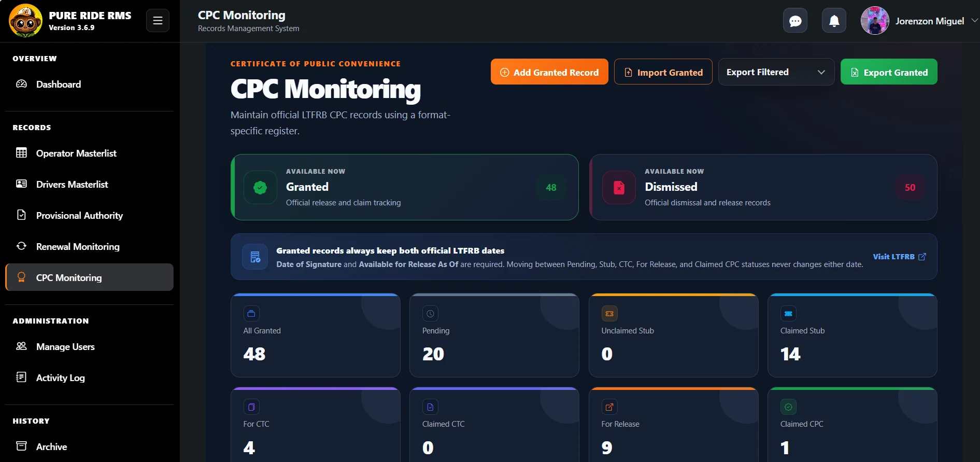Click the Dismissed red file icon

point(619,187)
